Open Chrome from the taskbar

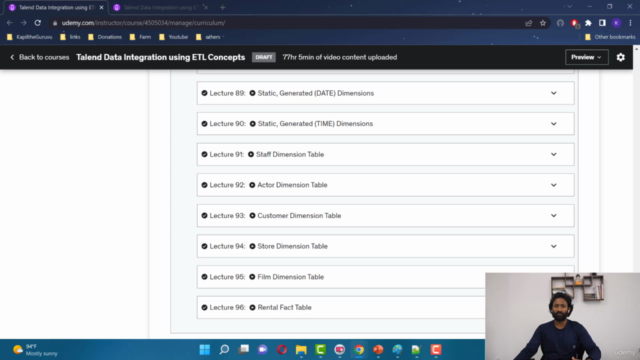click(359, 349)
